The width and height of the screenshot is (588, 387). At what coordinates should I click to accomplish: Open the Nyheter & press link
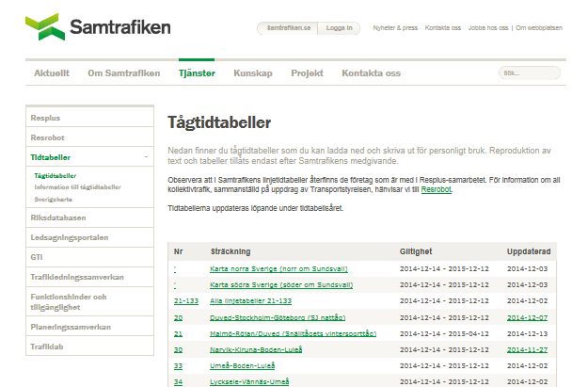[x=395, y=27]
